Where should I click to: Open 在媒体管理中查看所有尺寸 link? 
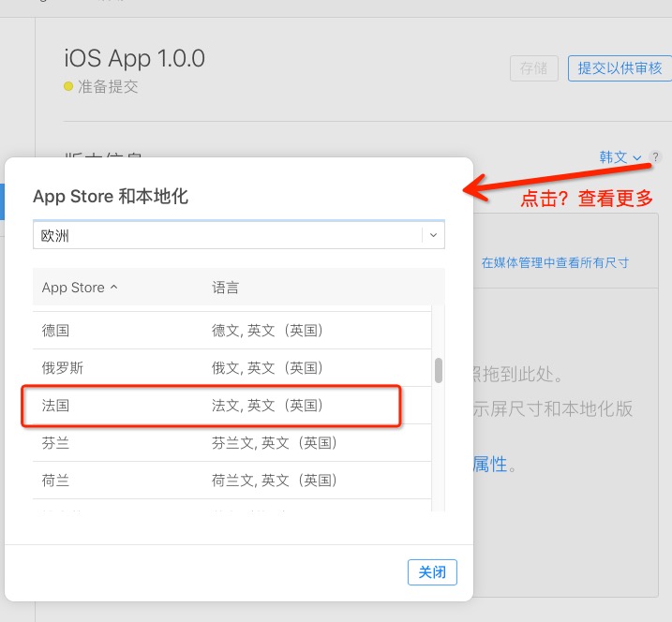555,262
